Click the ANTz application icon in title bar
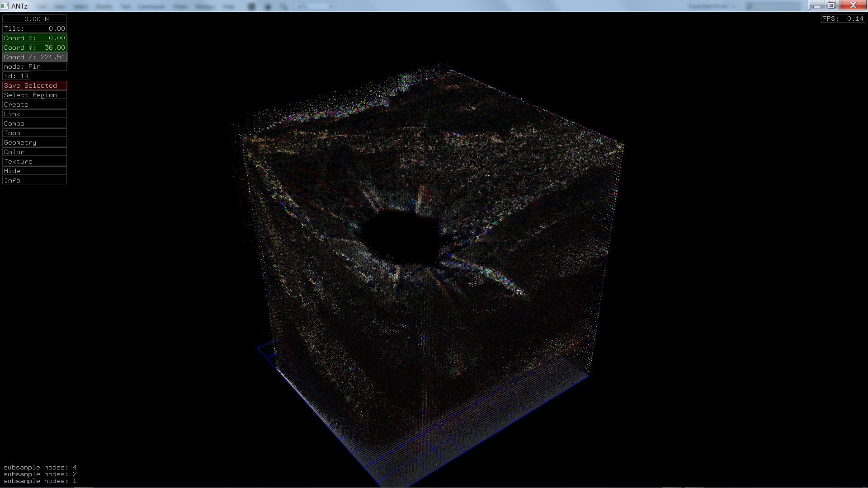868x488 pixels. (x=5, y=6)
